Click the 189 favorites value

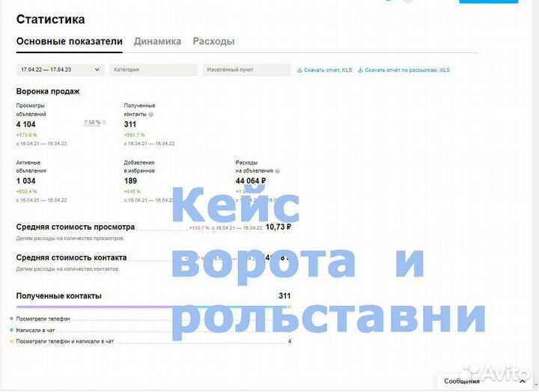click(130, 181)
